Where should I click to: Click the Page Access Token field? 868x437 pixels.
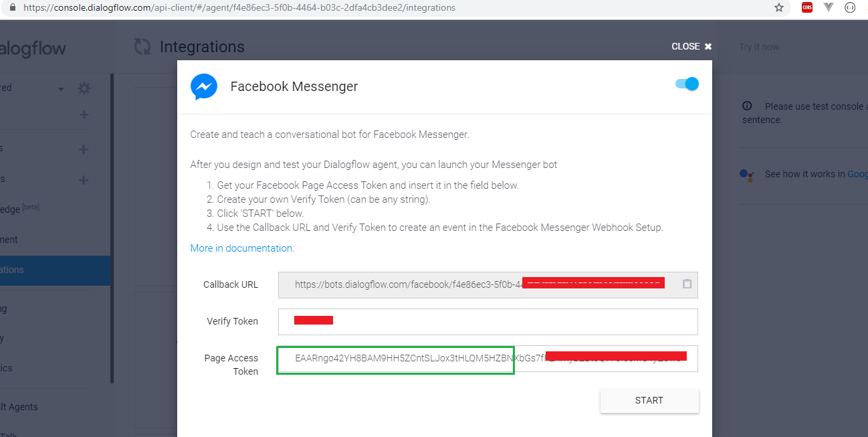[487, 358]
